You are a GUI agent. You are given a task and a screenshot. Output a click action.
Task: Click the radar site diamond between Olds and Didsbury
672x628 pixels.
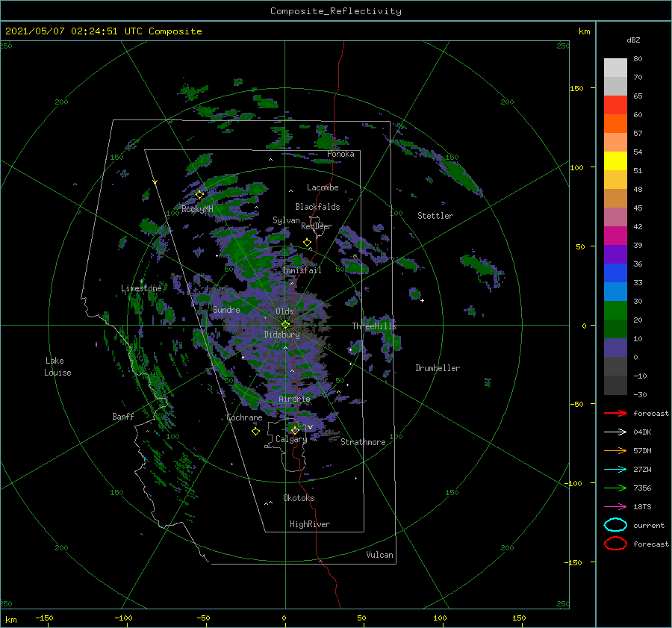[x=285, y=325]
